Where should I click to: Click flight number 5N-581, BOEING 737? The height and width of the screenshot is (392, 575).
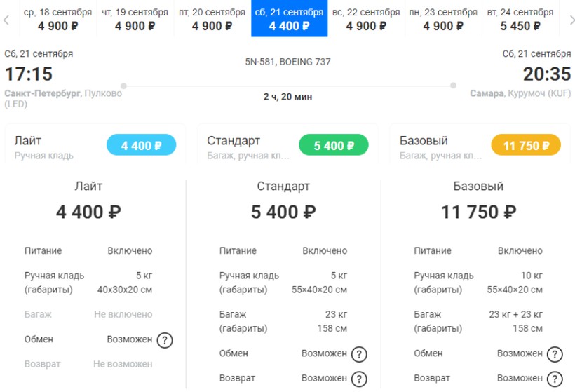coord(287,62)
